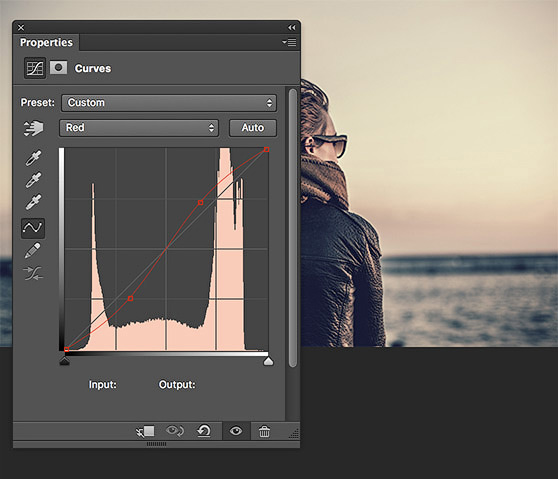Reset the adjustment to defaults
The width and height of the screenshot is (558, 479).
click(204, 431)
